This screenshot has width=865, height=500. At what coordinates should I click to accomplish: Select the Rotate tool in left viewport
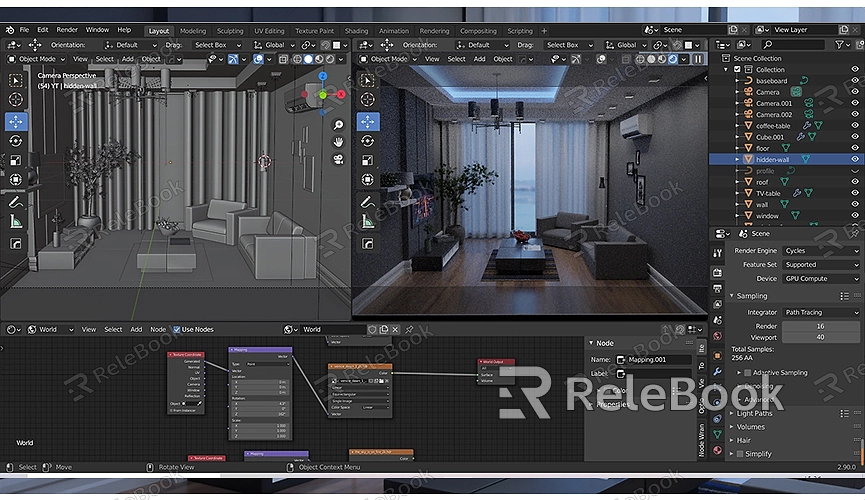coord(15,141)
